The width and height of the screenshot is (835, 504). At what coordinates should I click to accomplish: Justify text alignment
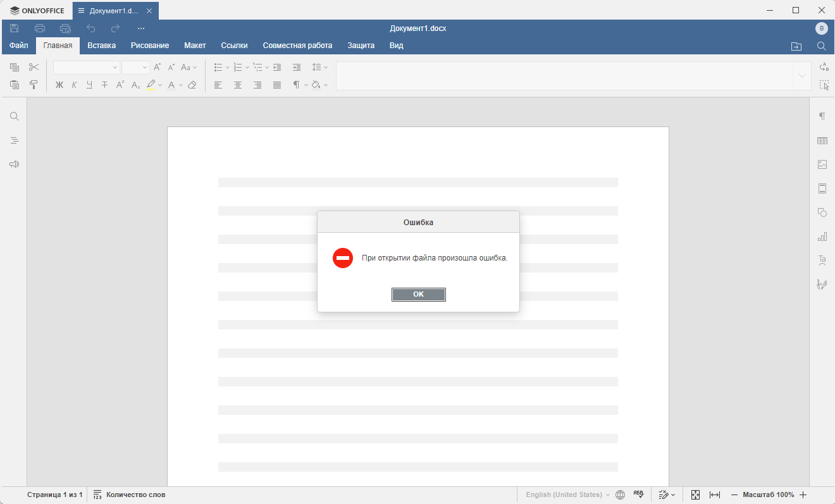click(x=277, y=85)
